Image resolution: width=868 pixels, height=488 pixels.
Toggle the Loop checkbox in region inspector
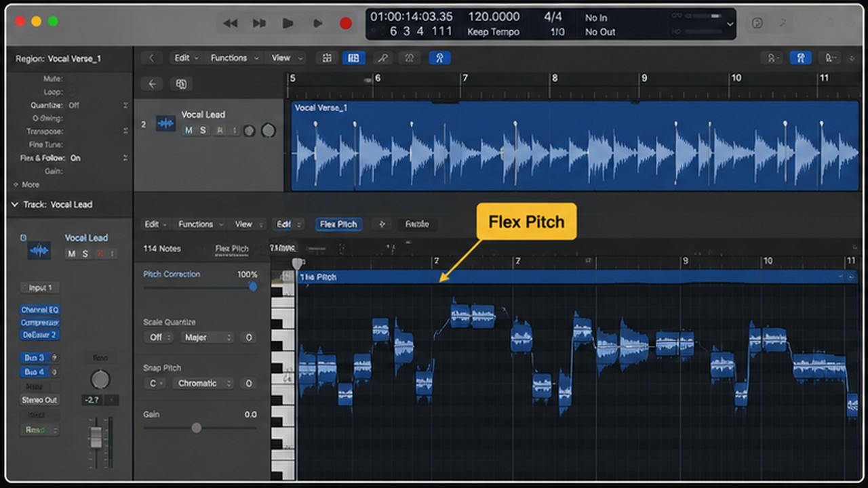(71, 92)
